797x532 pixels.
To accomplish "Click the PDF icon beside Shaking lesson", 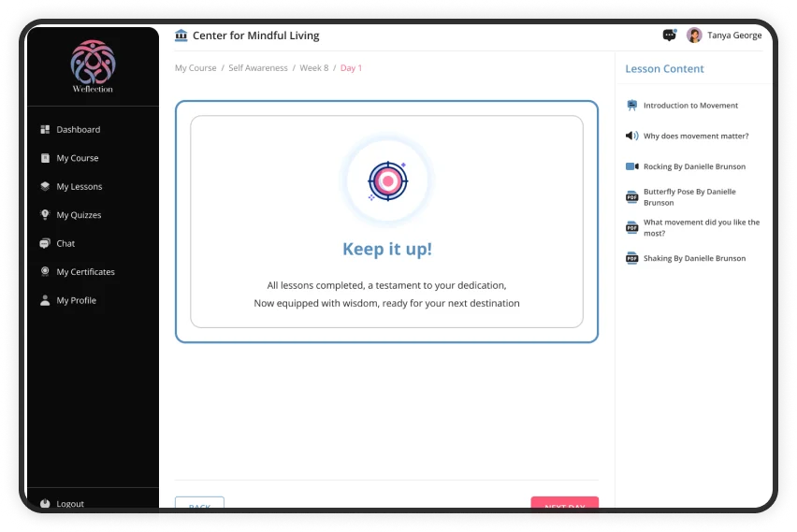I will [631, 258].
